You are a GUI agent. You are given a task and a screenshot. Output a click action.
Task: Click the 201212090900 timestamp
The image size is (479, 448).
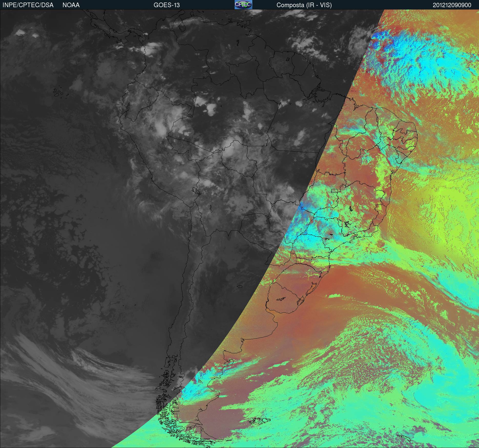[452, 5]
